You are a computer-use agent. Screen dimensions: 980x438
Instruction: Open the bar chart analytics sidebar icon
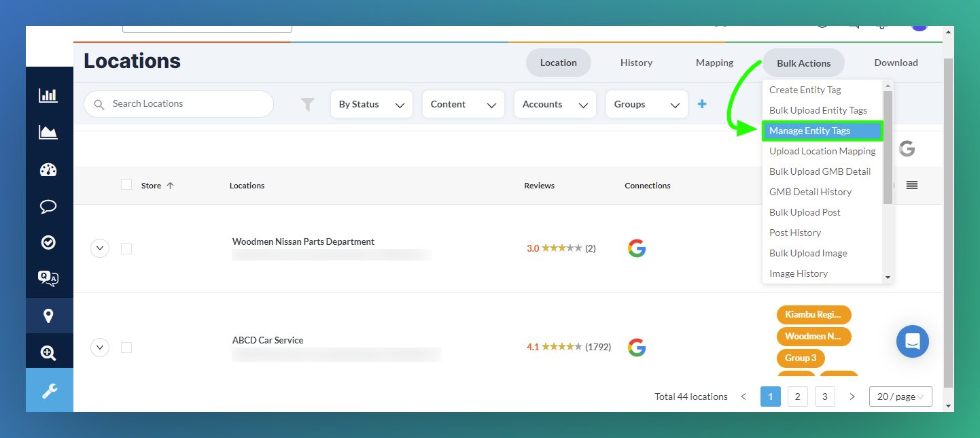click(48, 95)
